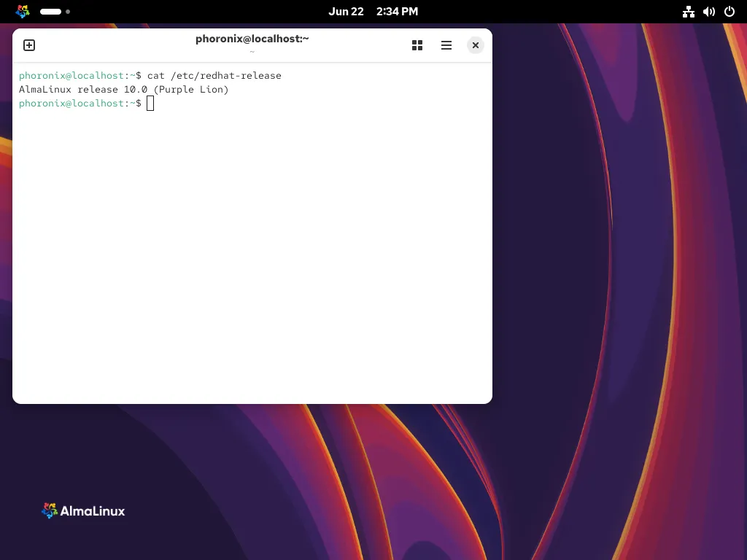This screenshot has width=747, height=560.
Task: Click the second phoronix@localhost prompt
Action: (x=71, y=104)
